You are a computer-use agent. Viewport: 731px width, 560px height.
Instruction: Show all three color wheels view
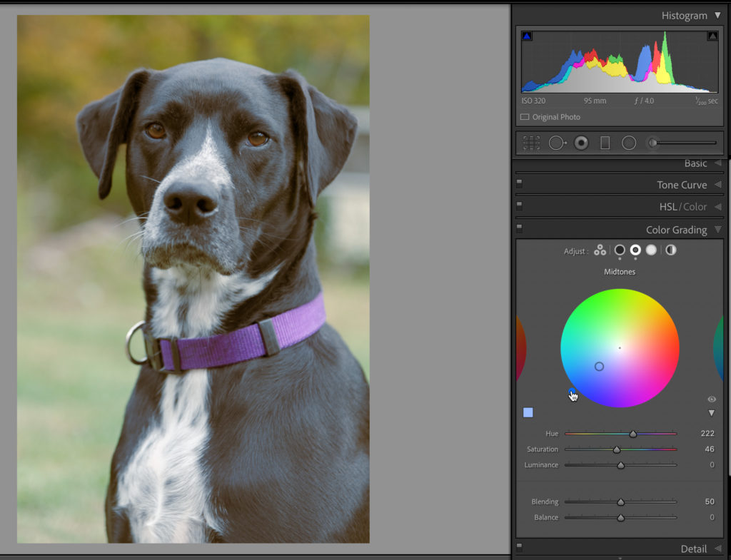[x=600, y=250]
